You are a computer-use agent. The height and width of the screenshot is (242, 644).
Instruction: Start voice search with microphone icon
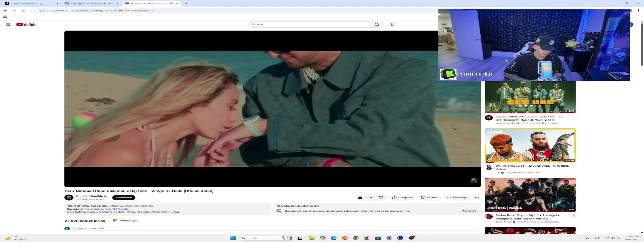[392, 25]
